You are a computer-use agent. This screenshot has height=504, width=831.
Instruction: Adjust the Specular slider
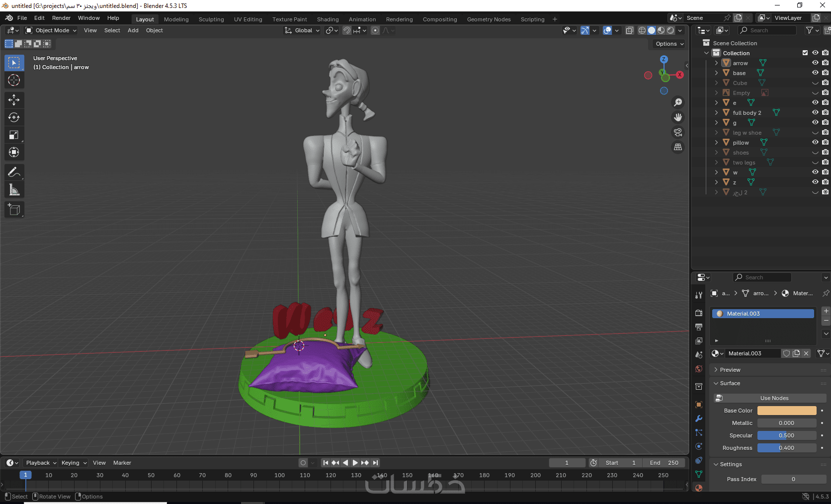(x=787, y=435)
